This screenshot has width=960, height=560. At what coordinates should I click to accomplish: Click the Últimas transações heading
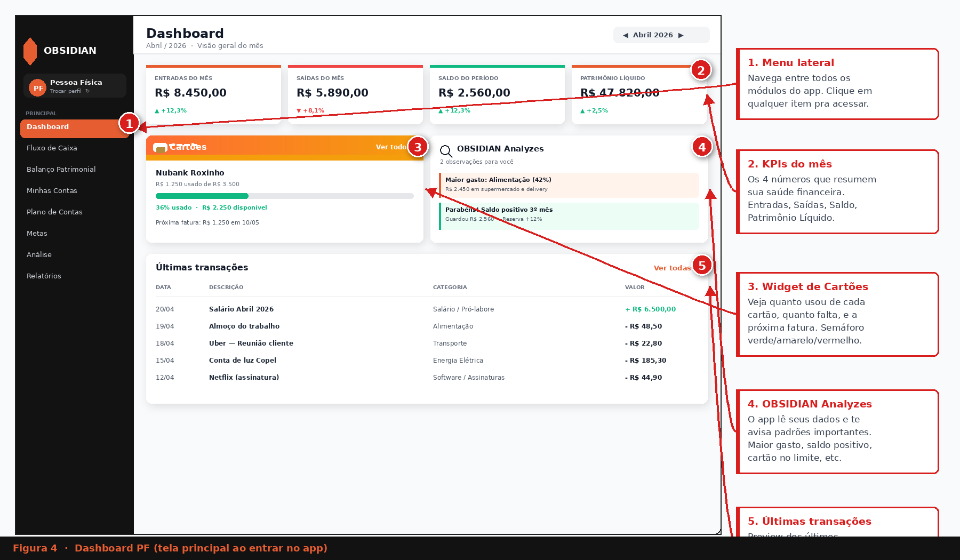pos(202,268)
